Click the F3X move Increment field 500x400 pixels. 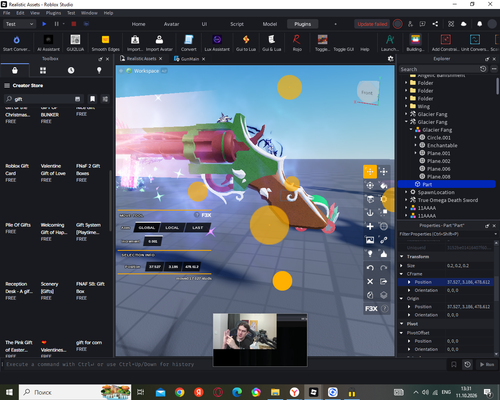click(153, 241)
